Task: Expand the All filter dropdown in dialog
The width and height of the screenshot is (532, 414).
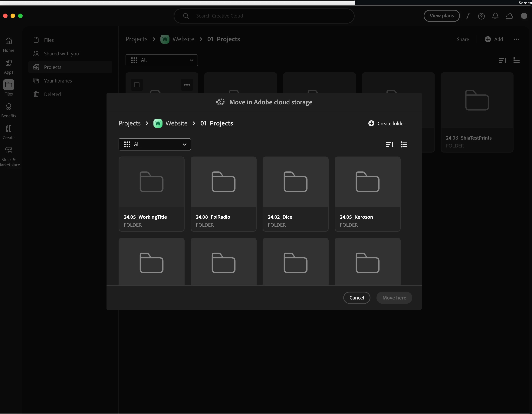Action: tap(154, 144)
